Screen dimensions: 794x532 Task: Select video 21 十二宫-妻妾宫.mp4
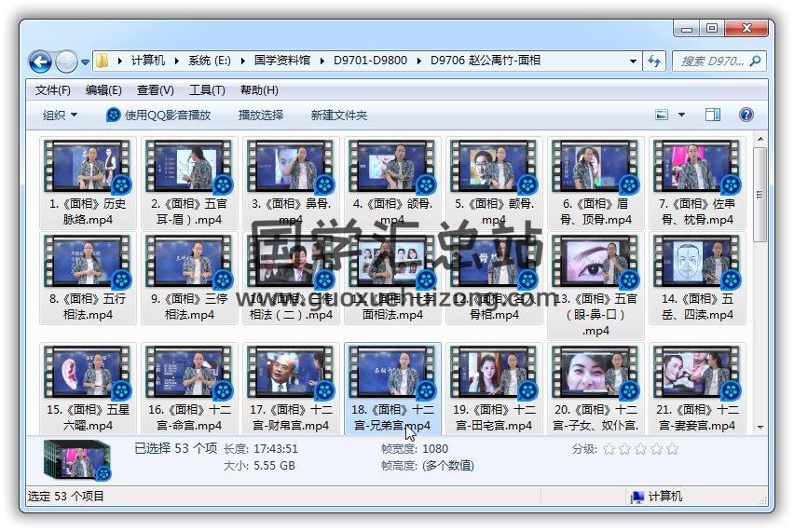pos(697,389)
